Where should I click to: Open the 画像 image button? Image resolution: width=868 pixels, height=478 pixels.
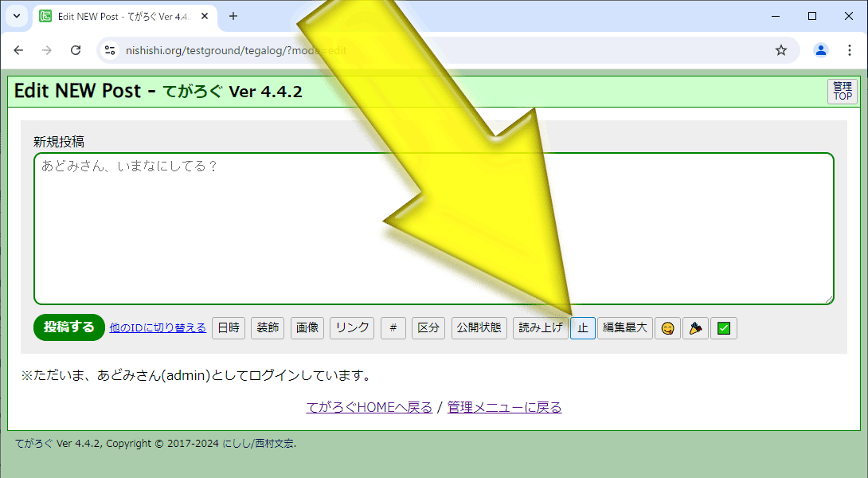[x=307, y=328]
